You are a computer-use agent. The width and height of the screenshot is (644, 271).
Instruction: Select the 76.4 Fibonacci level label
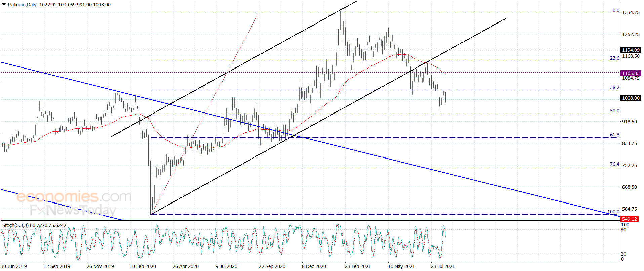tap(615, 164)
